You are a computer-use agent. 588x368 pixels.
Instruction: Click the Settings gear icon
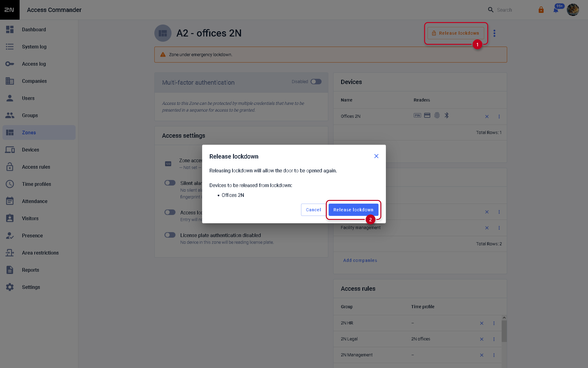click(10, 287)
